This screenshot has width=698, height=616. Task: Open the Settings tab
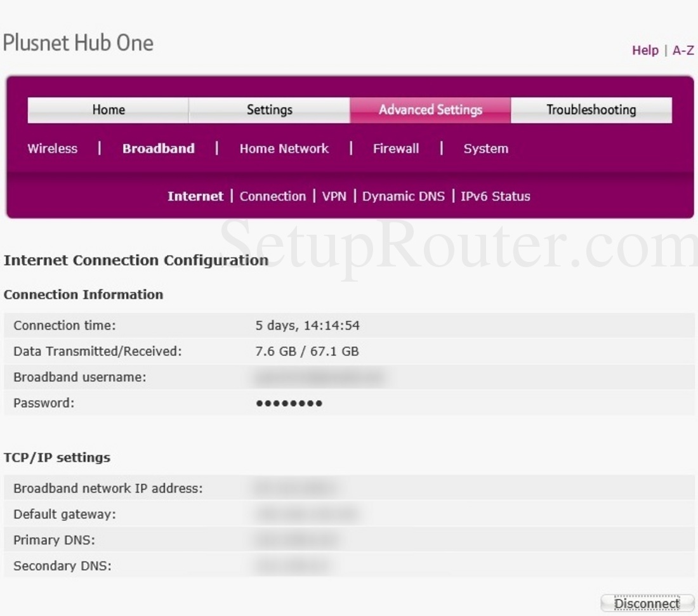tap(269, 109)
